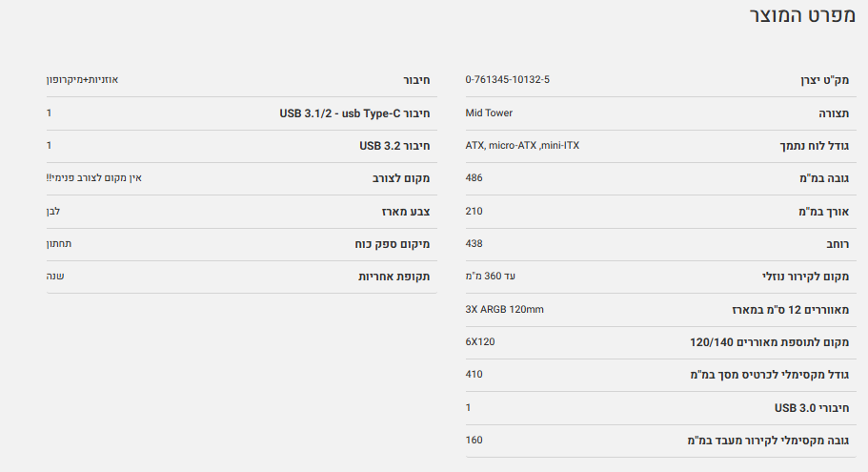The width and height of the screenshot is (868, 472).
Task: Select the "חיבור USB 3.2" label
Action: [394, 146]
